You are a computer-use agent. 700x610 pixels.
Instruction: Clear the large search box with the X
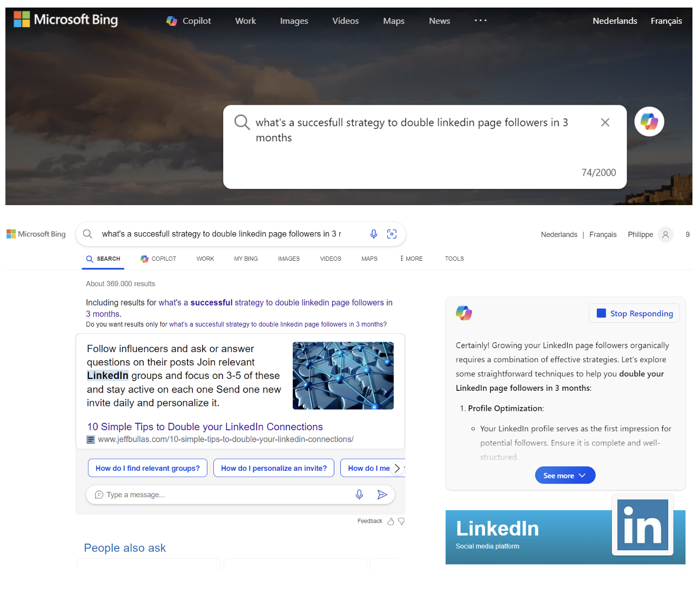point(605,123)
